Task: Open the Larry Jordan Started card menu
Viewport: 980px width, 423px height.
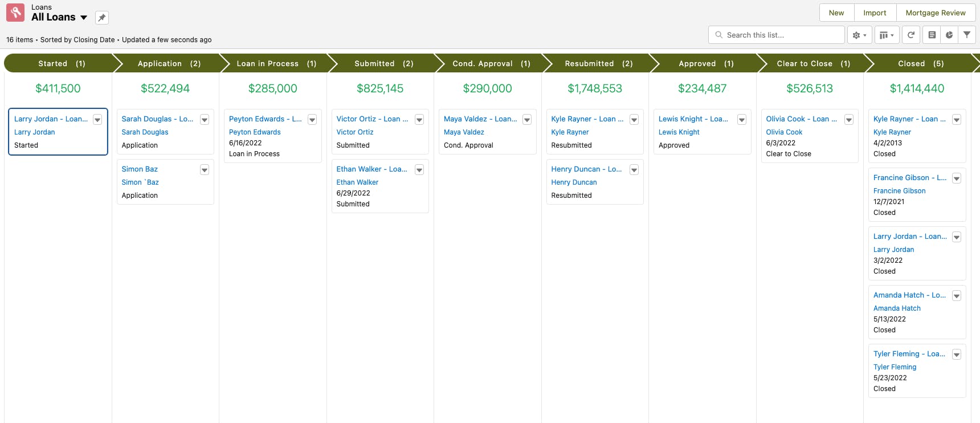Action: click(97, 120)
